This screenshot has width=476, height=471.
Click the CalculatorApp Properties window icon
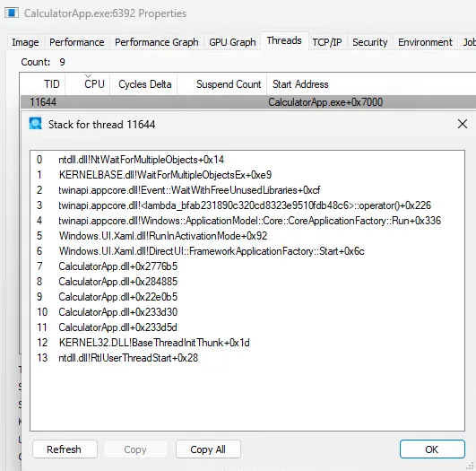coord(12,13)
